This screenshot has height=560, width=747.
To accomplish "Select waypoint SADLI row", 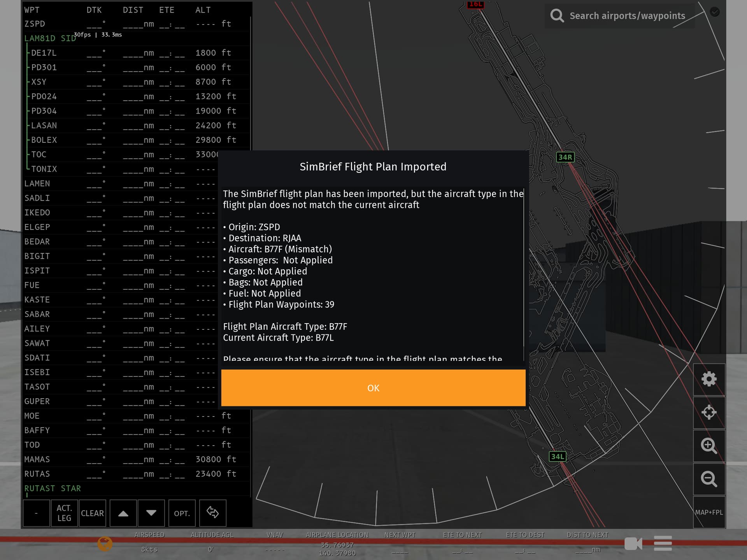I will pyautogui.click(x=121, y=198).
